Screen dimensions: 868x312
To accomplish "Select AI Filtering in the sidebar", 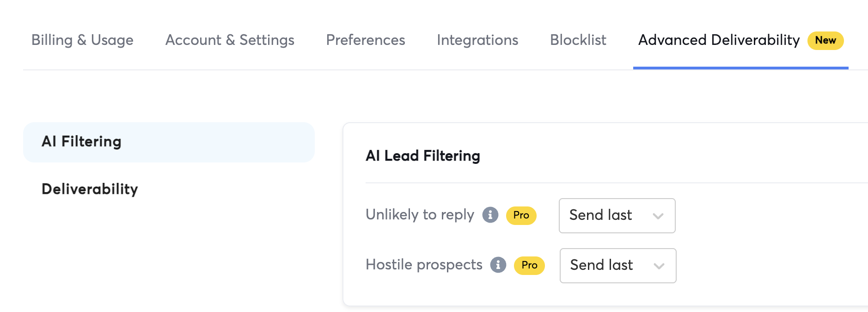I will (169, 142).
